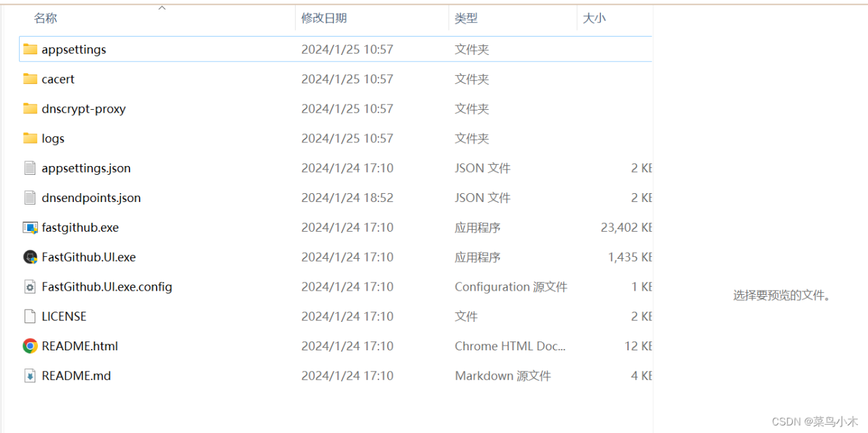Click the preview pane 选择要预览的文件 message

click(x=783, y=295)
